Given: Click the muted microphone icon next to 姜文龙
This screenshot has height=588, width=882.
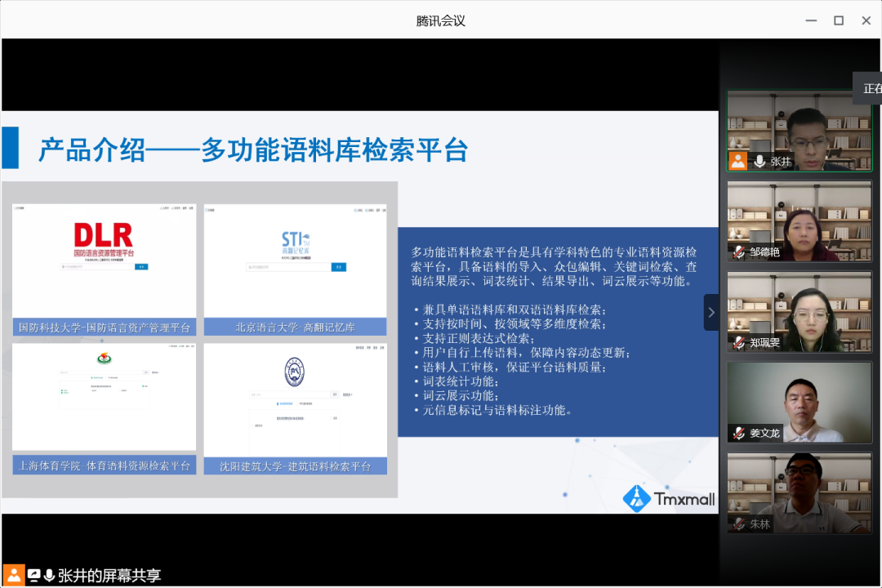Looking at the screenshot, I should [x=738, y=433].
